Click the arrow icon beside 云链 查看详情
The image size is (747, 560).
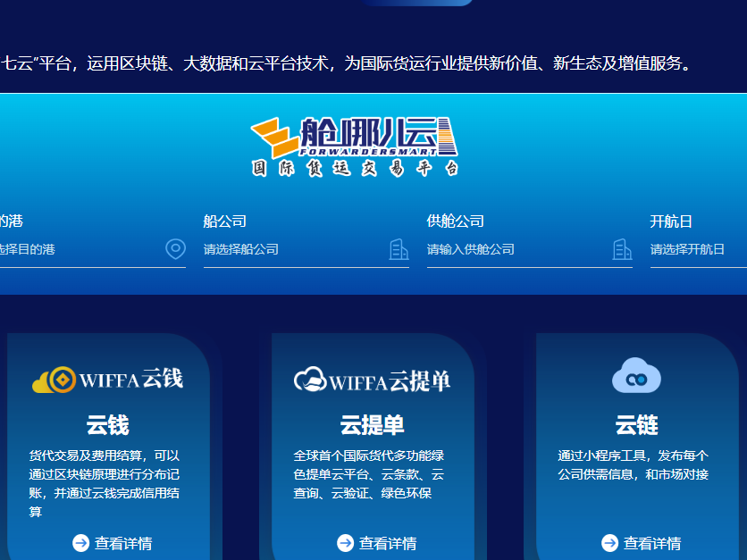(x=609, y=542)
